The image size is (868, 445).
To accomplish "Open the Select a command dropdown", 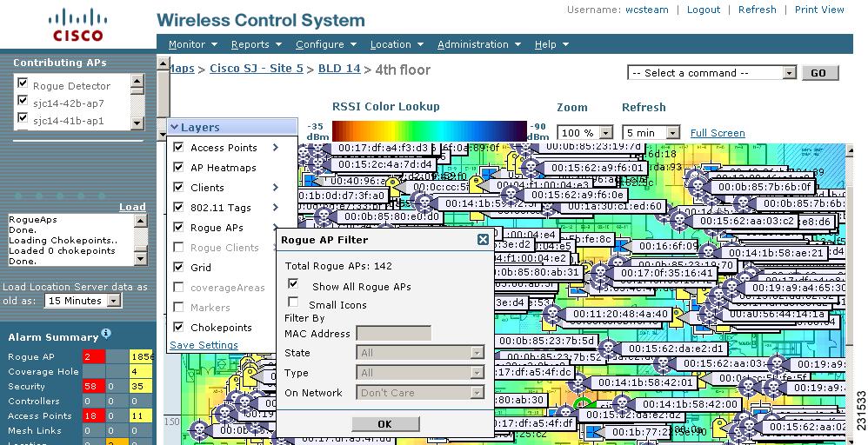I will click(712, 72).
